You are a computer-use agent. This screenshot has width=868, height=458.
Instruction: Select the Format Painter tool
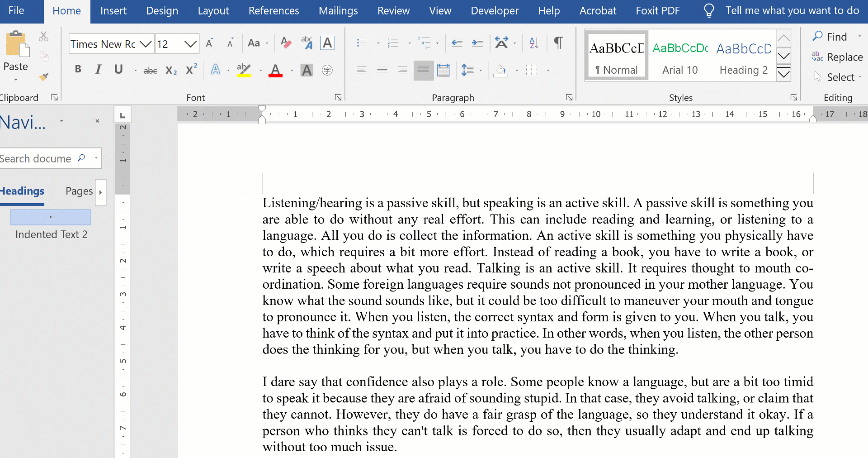tap(44, 76)
